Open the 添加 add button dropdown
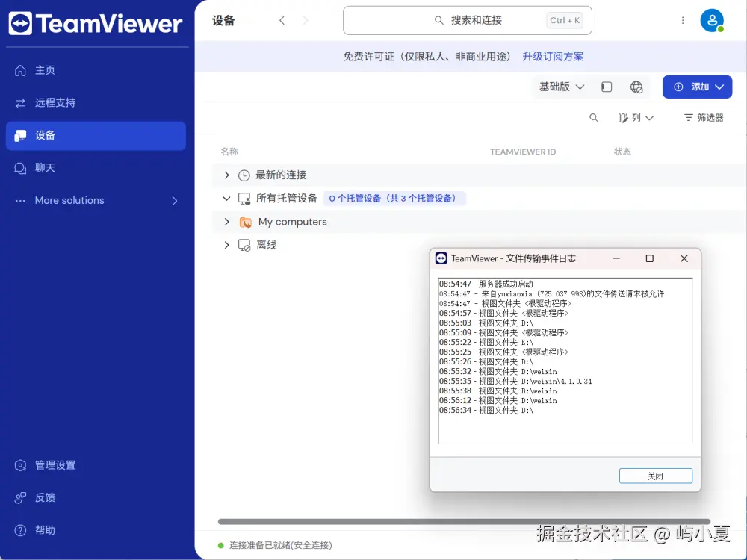 pyautogui.click(x=697, y=87)
